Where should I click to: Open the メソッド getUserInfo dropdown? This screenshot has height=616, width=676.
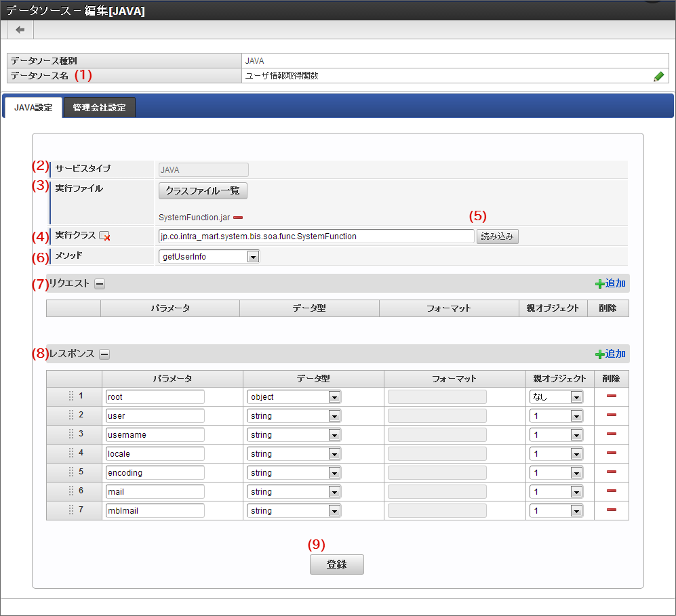point(208,257)
